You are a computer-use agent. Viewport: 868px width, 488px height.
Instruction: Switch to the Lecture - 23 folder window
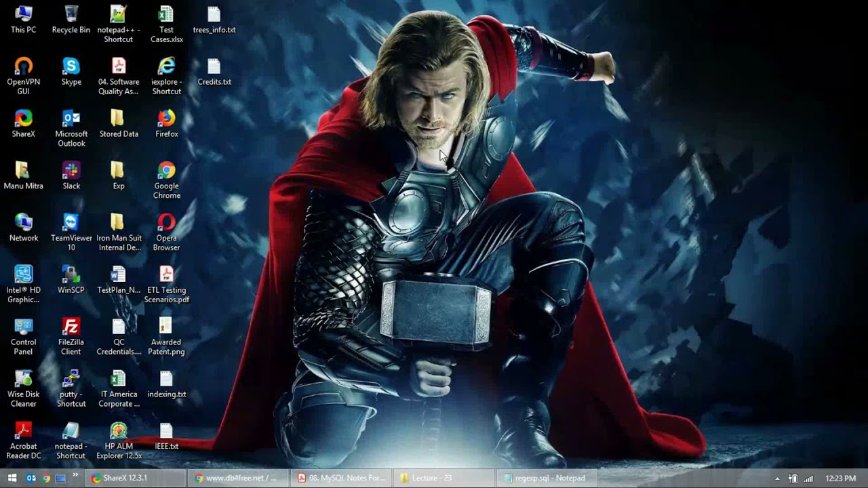point(445,478)
